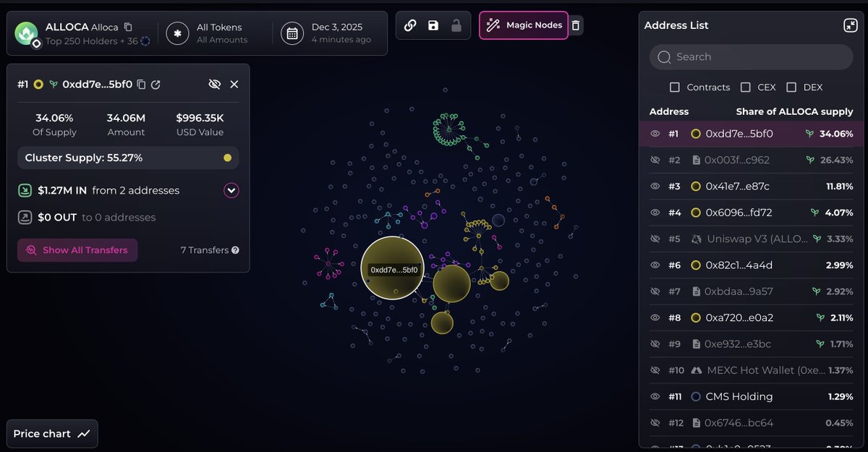
Task: Focus the Address List search field
Action: pyautogui.click(x=751, y=57)
